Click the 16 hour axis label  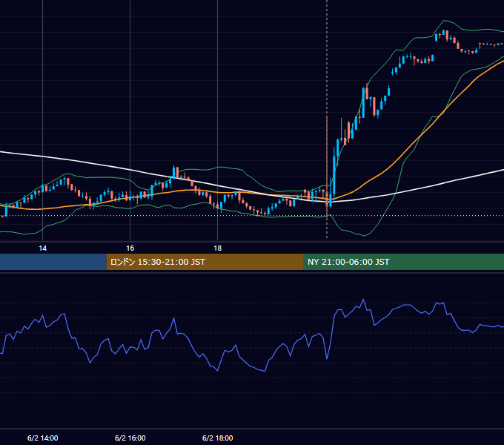pos(130,248)
